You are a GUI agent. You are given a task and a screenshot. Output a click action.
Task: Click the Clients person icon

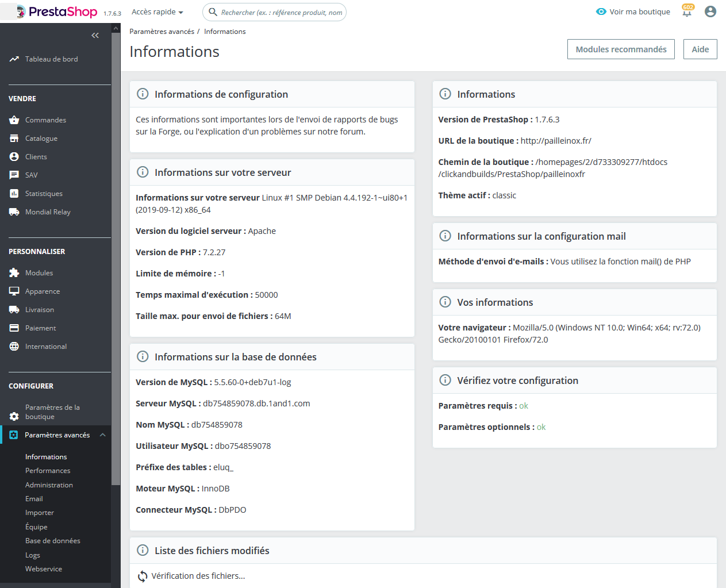[14, 157]
